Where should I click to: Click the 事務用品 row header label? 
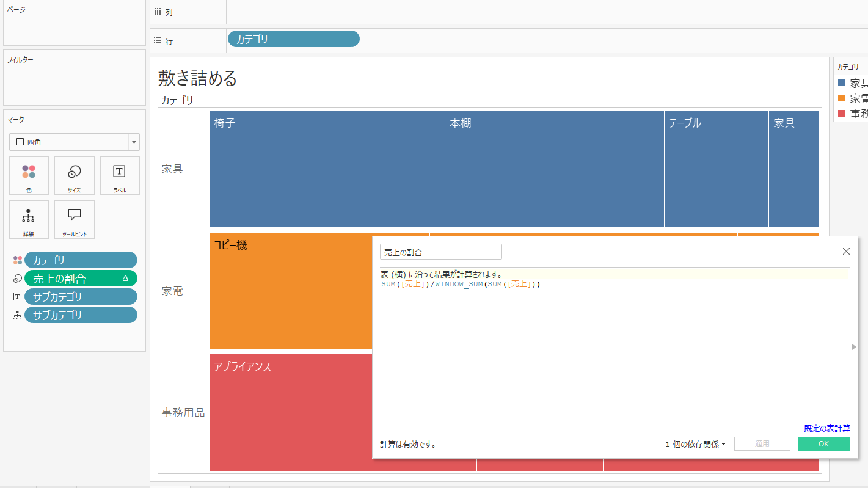click(183, 413)
